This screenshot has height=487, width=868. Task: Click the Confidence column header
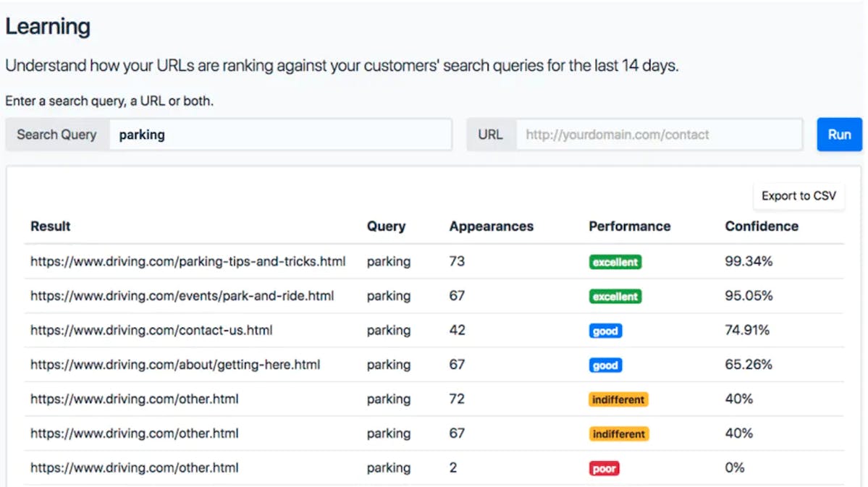[762, 226]
